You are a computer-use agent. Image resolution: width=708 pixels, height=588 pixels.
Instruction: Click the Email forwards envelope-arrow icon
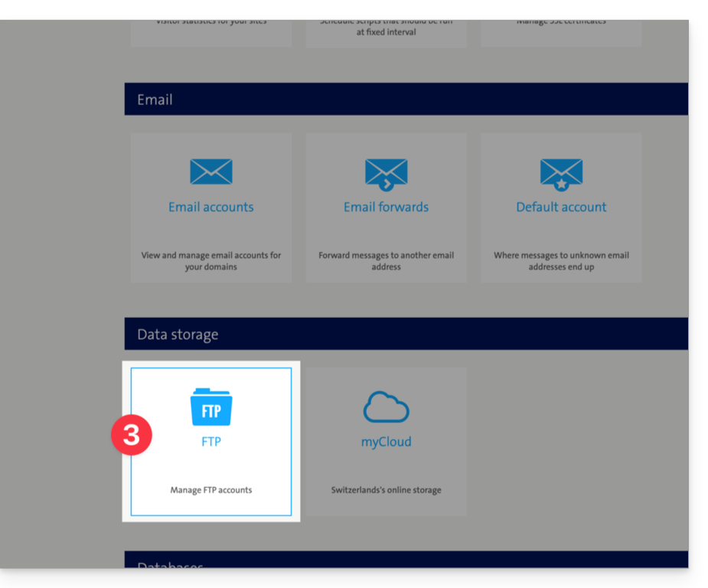coord(386,173)
